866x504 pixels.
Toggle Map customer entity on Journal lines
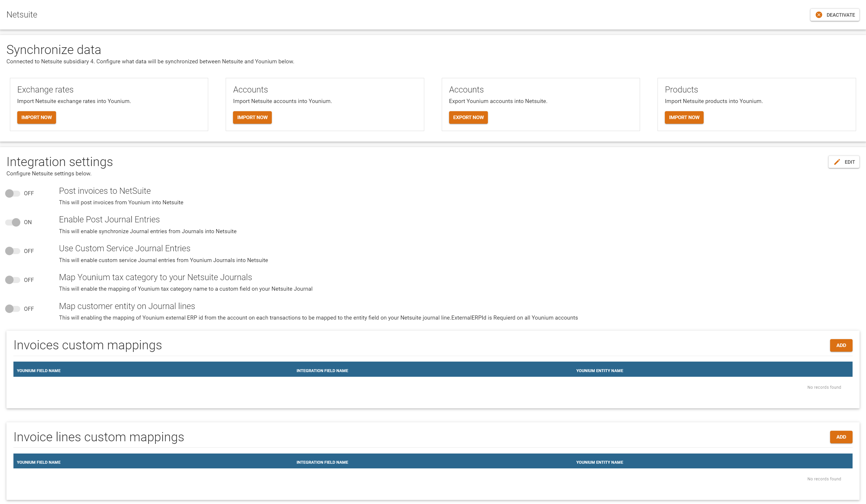[x=13, y=309]
